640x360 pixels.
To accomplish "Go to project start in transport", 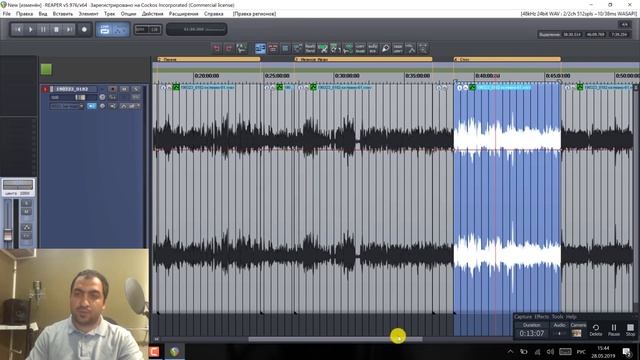I will point(18,29).
